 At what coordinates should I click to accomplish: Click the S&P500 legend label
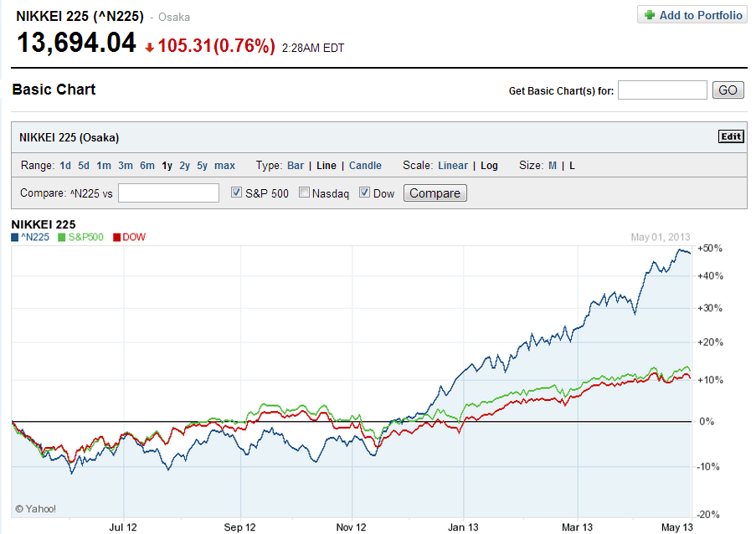point(86,237)
